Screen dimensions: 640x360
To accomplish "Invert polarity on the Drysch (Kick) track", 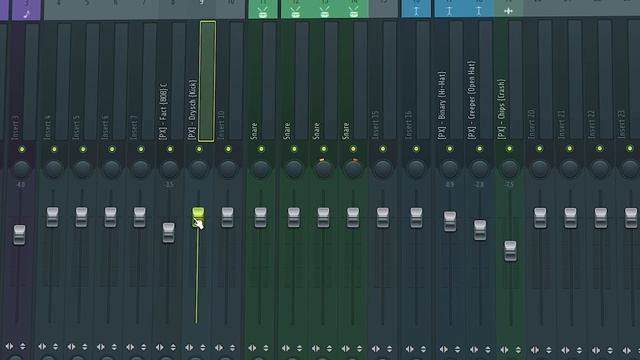I will 203,348.
